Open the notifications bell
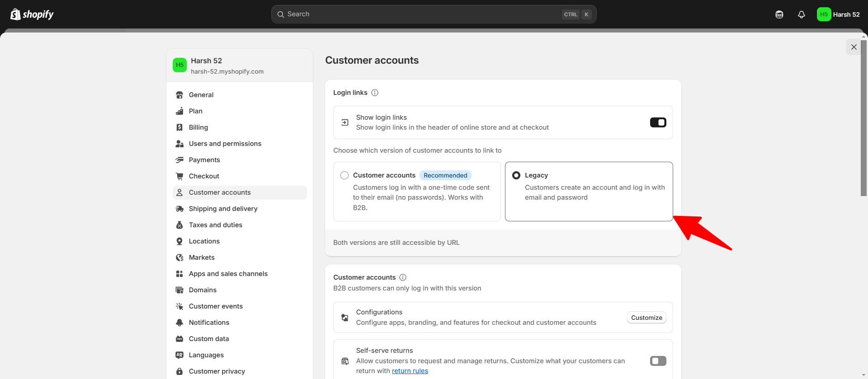 [x=802, y=14]
